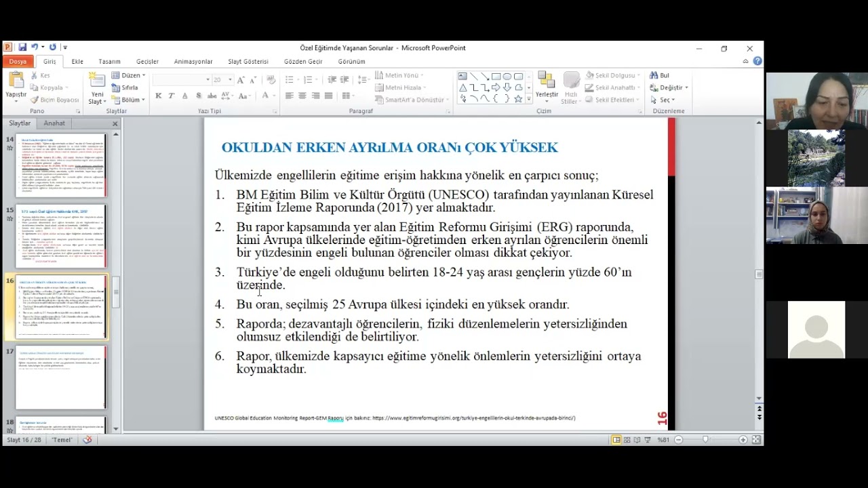Open the columns options
The width and height of the screenshot is (868, 488).
[348, 96]
